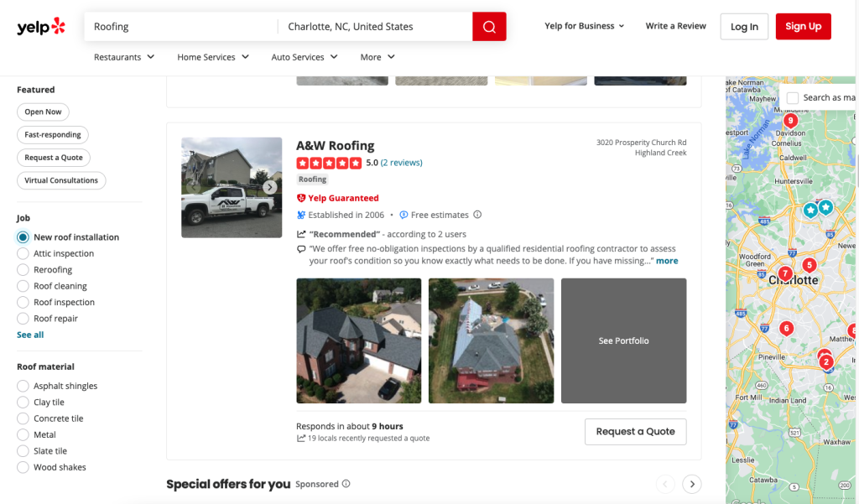Select Asphalt shingles roof material

point(23,386)
